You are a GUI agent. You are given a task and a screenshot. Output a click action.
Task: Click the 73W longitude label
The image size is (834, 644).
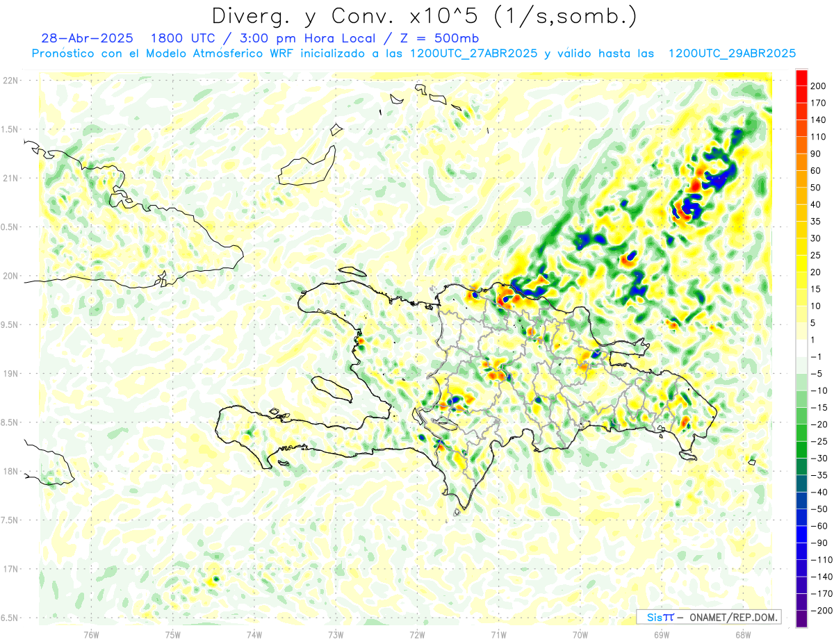coord(336,634)
